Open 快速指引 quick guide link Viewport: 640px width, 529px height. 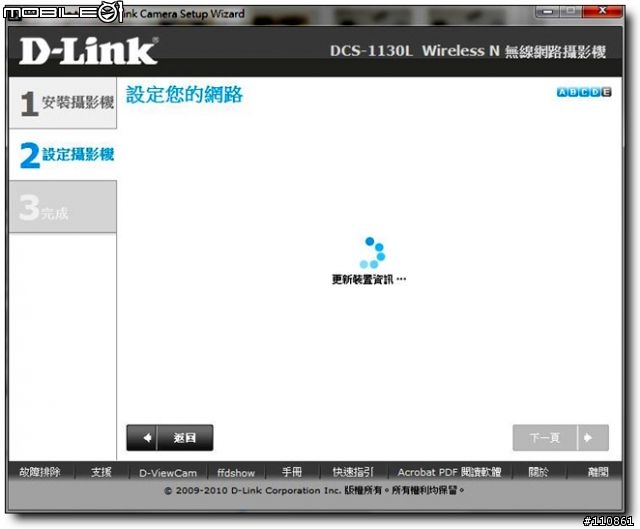click(353, 472)
